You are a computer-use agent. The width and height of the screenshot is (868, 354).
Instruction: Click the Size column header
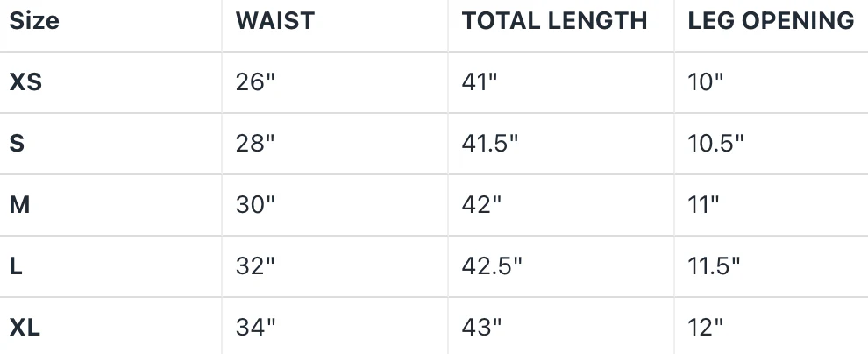(x=34, y=21)
